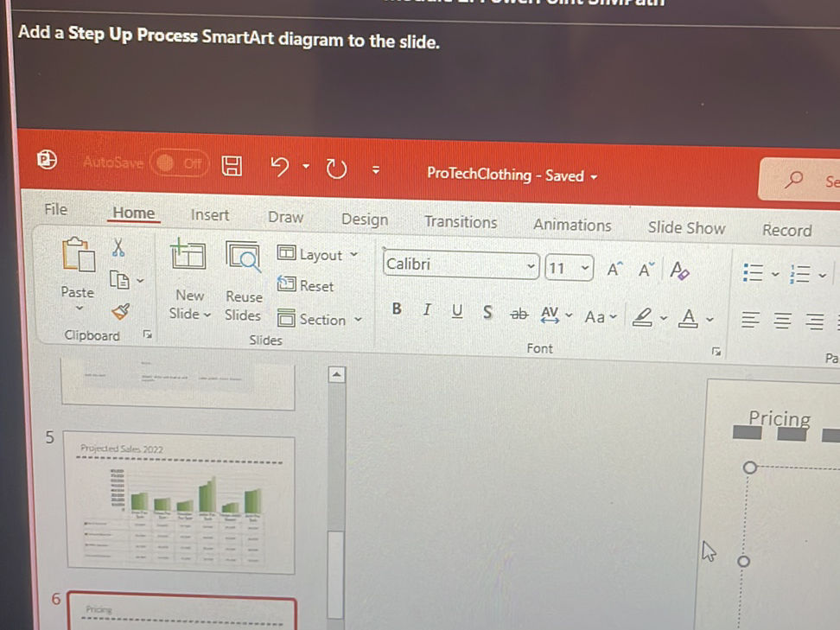Image resolution: width=840 pixels, height=630 pixels.
Task: Apply bold formatting
Action: 397,309
